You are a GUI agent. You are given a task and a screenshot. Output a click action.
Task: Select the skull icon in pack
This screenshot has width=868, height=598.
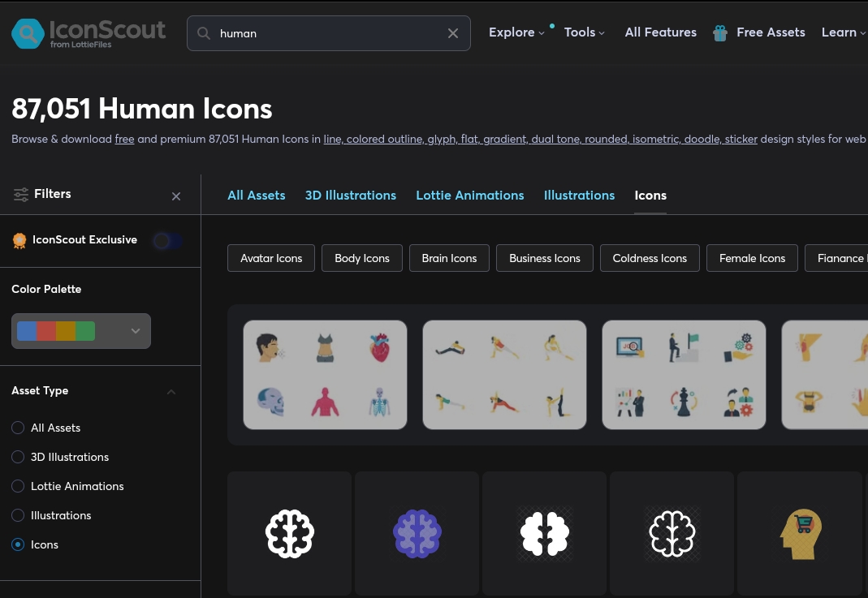(270, 402)
